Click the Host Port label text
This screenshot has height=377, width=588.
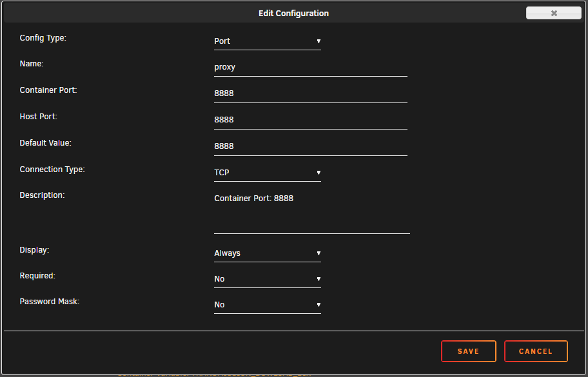(x=38, y=117)
